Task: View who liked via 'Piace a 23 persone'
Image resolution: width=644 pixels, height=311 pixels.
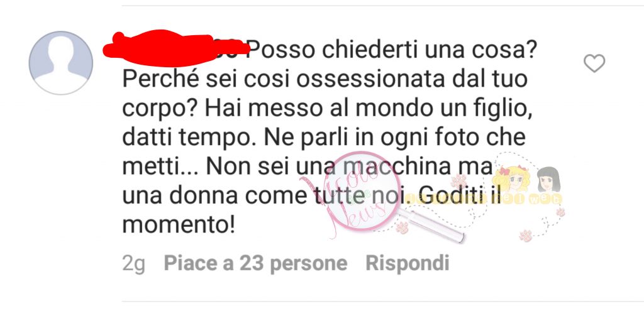Action: point(255,263)
